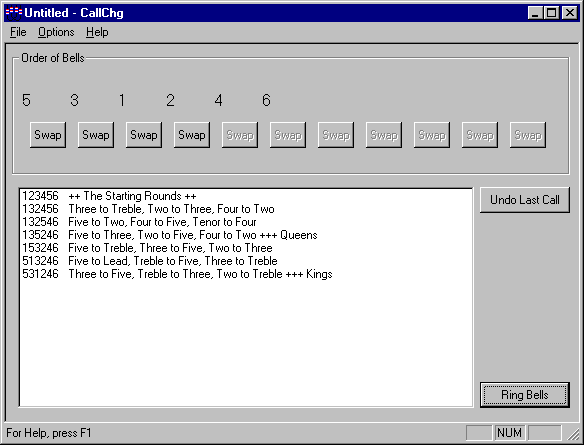
Task: Click the CallChg app icon in title bar
Action: click(13, 13)
